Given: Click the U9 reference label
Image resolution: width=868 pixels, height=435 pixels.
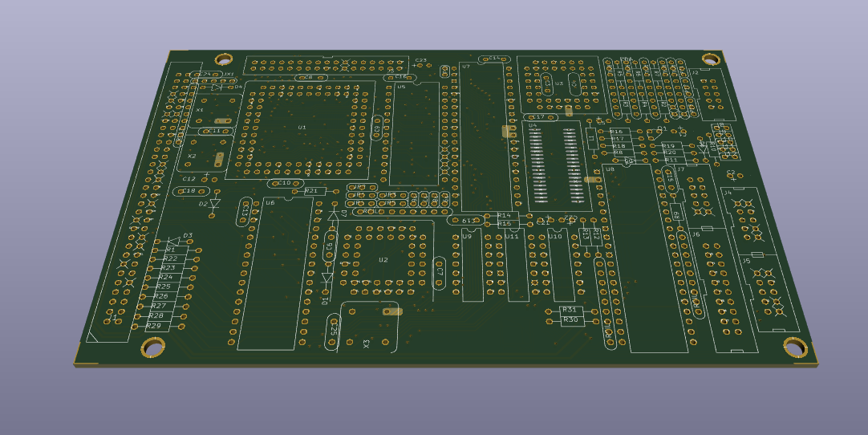Looking at the screenshot, I should (x=467, y=236).
